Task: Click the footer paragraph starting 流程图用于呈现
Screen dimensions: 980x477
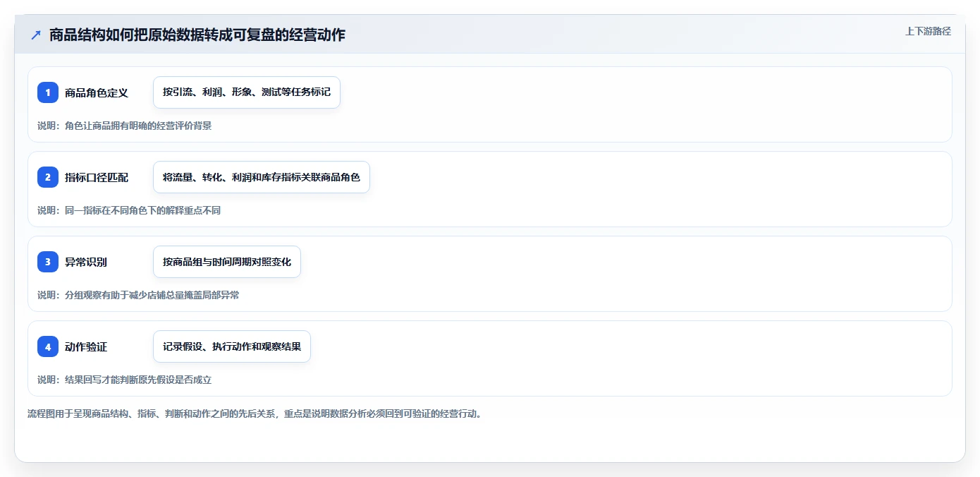Action: point(256,413)
